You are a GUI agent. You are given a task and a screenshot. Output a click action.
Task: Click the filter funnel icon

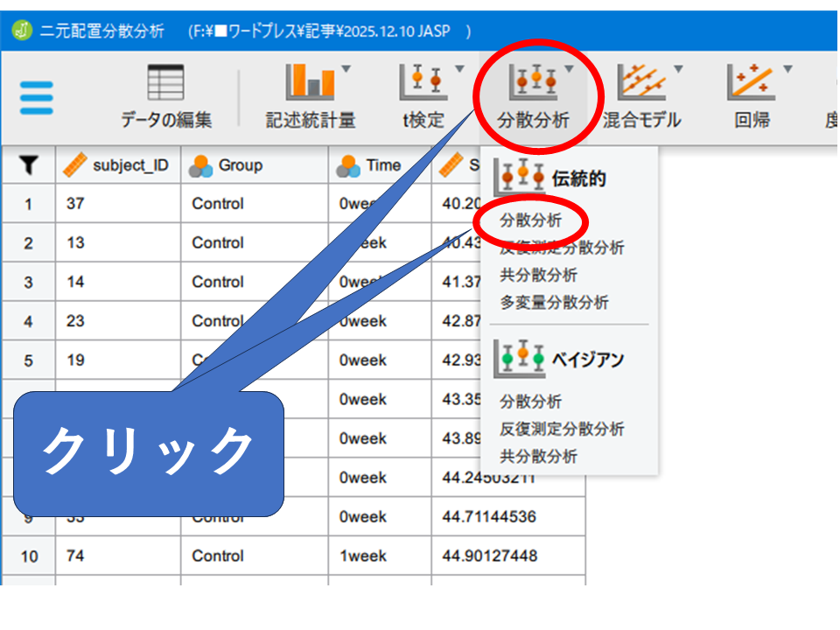28,164
